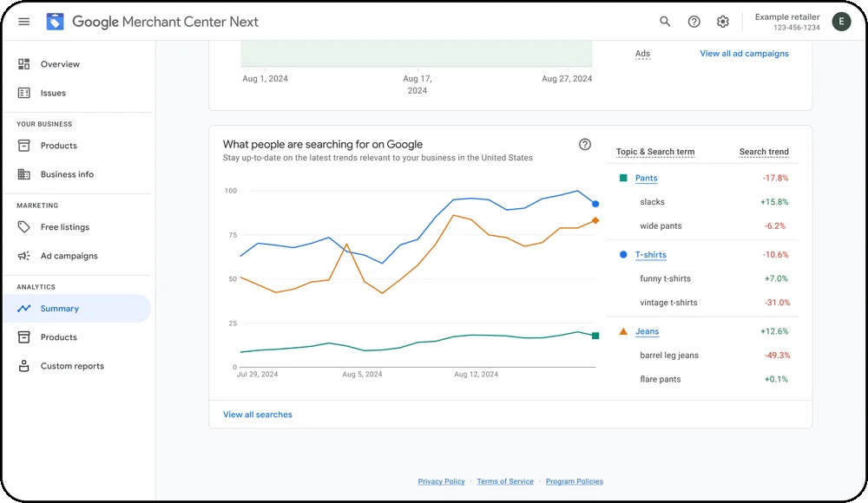The width and height of the screenshot is (868, 503).
Task: Click the teal square marker beside Pants
Action: click(621, 178)
